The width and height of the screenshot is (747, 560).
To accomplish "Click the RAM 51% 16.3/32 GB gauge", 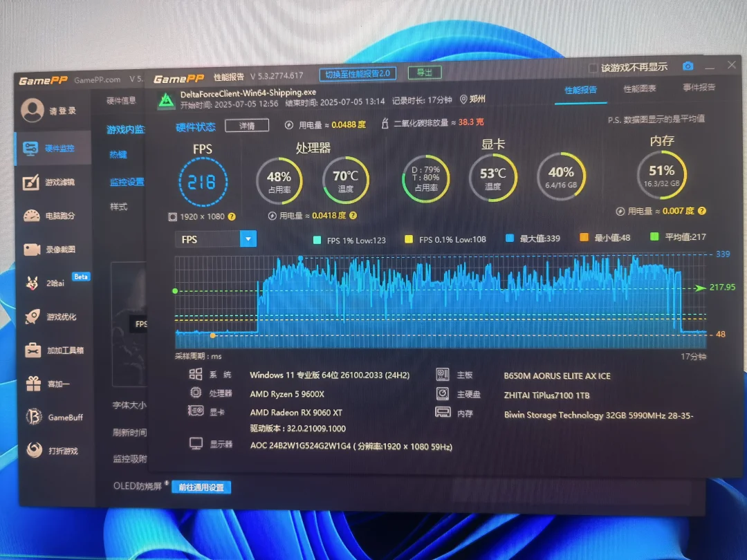I will click(x=662, y=175).
